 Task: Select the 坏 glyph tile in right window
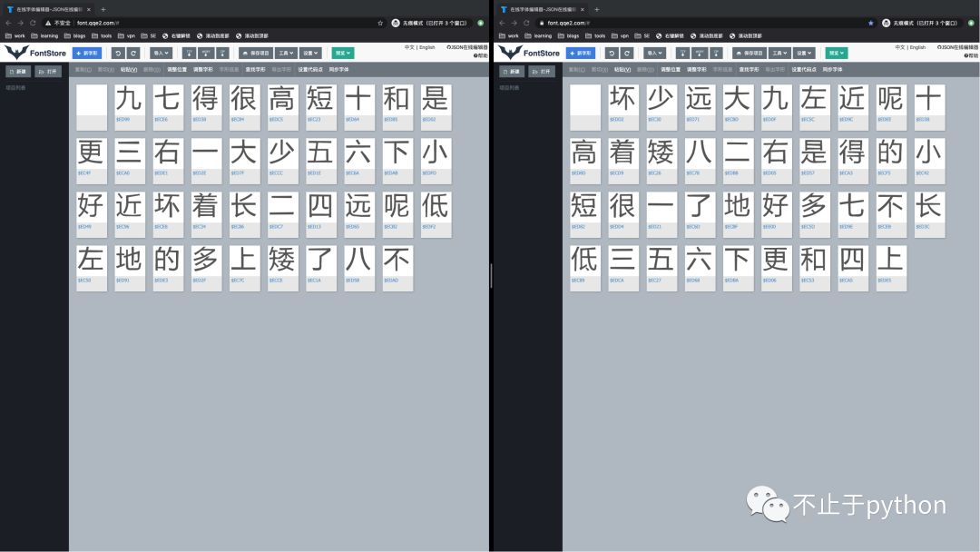click(622, 102)
